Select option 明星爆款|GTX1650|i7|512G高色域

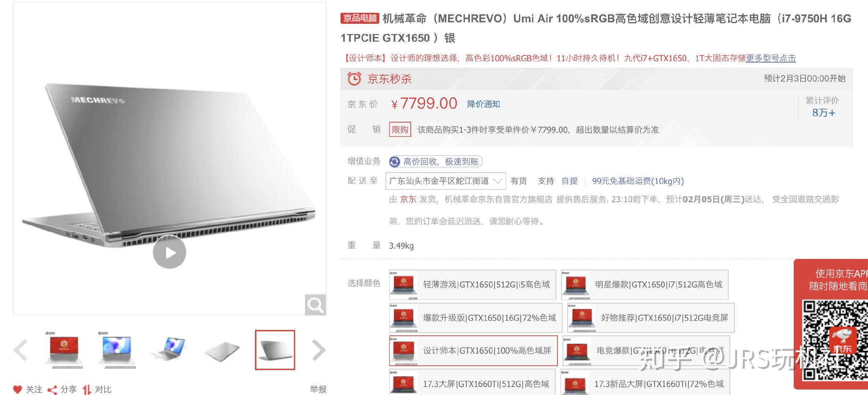point(645,285)
